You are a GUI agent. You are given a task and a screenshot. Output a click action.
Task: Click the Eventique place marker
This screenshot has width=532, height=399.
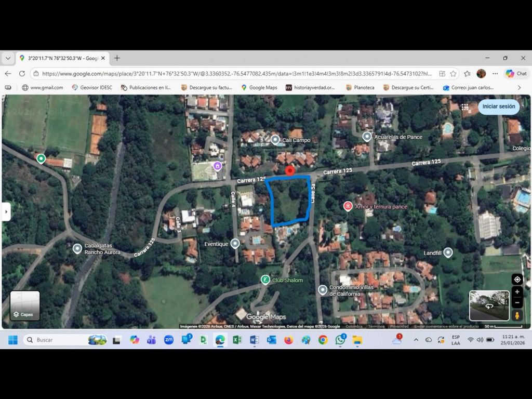(235, 243)
